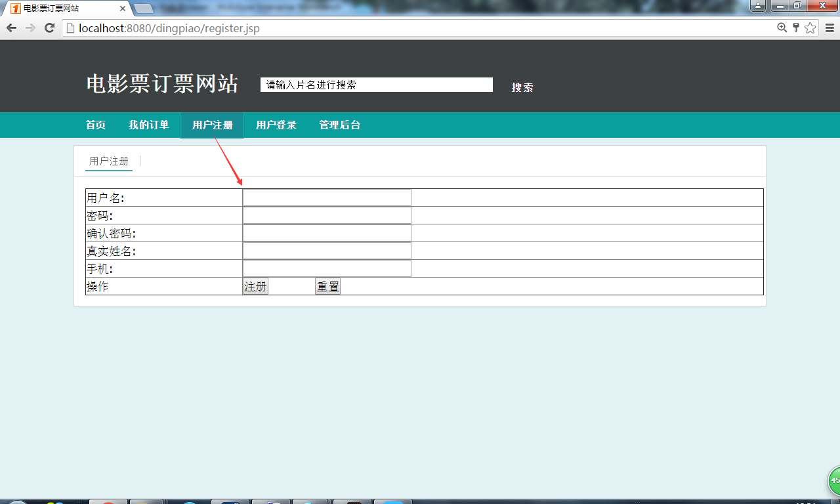Focus the address bar showing localhost:8080
Image resolution: width=840 pixels, height=504 pixels.
420,28
